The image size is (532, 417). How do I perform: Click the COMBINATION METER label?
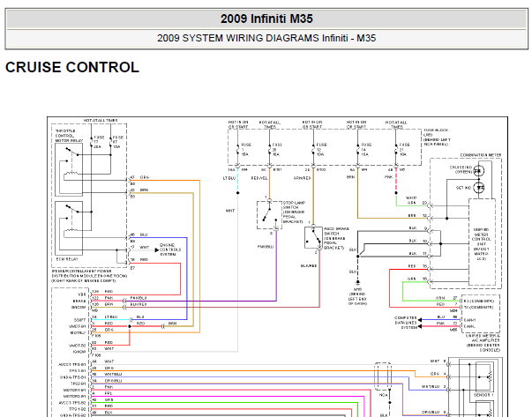coord(481,155)
